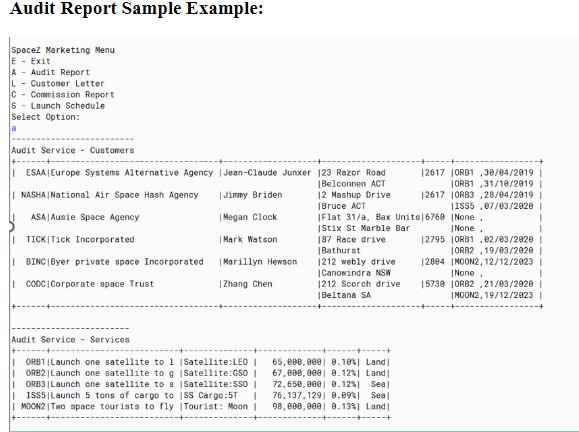Image resolution: width=579 pixels, height=432 pixels.
Task: Click the TICK customer code cell
Action: coord(36,239)
